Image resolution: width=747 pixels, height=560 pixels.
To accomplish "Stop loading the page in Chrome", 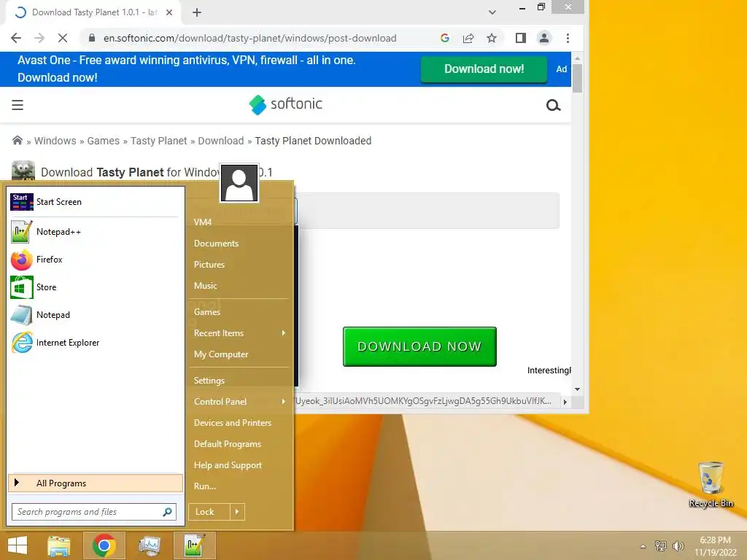I will tap(63, 38).
